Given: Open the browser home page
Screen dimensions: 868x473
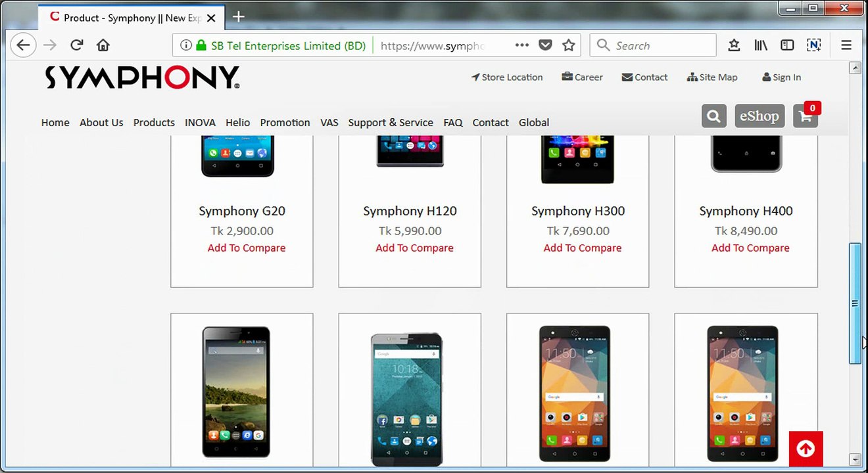Looking at the screenshot, I should point(103,45).
